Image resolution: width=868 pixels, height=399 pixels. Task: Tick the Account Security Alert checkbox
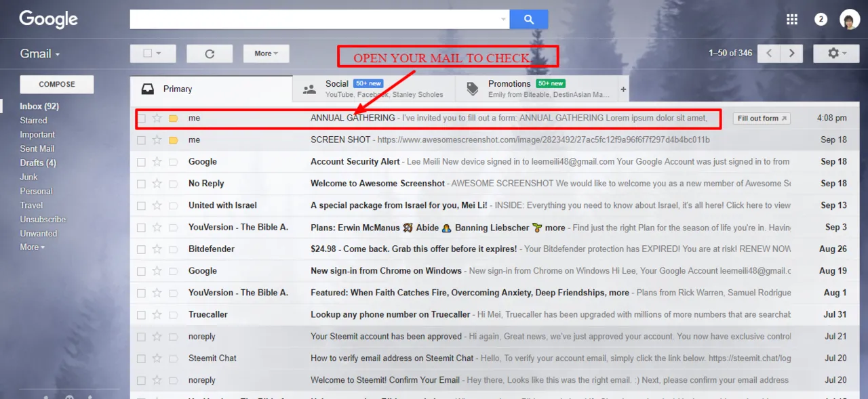pos(142,162)
